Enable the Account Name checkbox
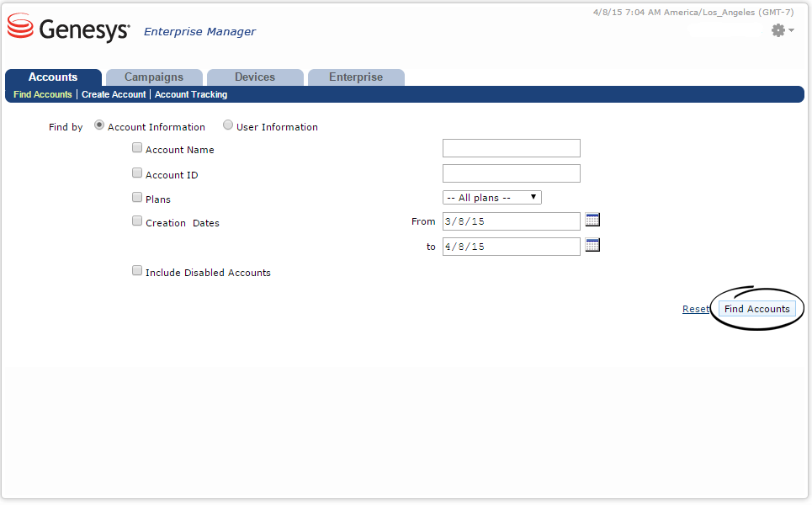 tap(137, 148)
